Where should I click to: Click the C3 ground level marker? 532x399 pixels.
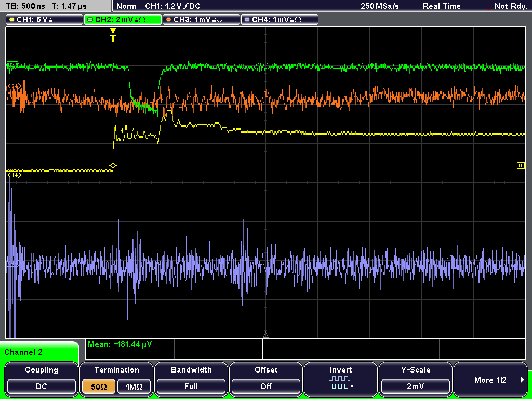(x=14, y=87)
